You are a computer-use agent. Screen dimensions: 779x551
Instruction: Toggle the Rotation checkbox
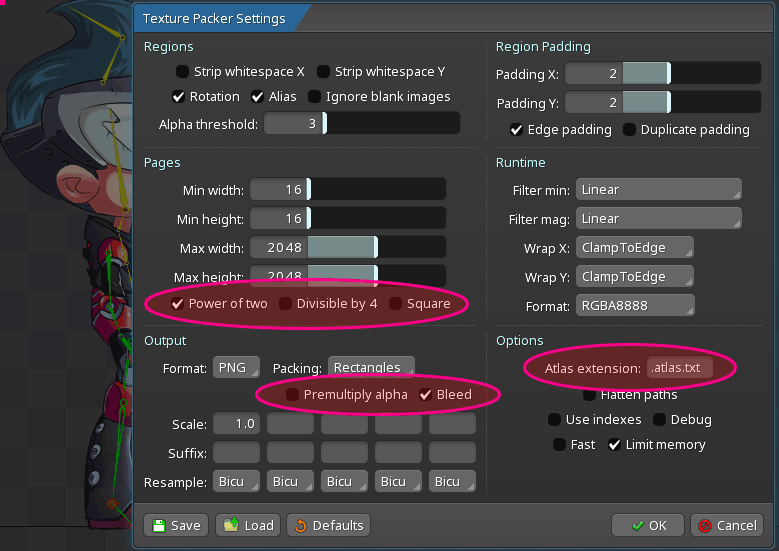click(x=178, y=96)
